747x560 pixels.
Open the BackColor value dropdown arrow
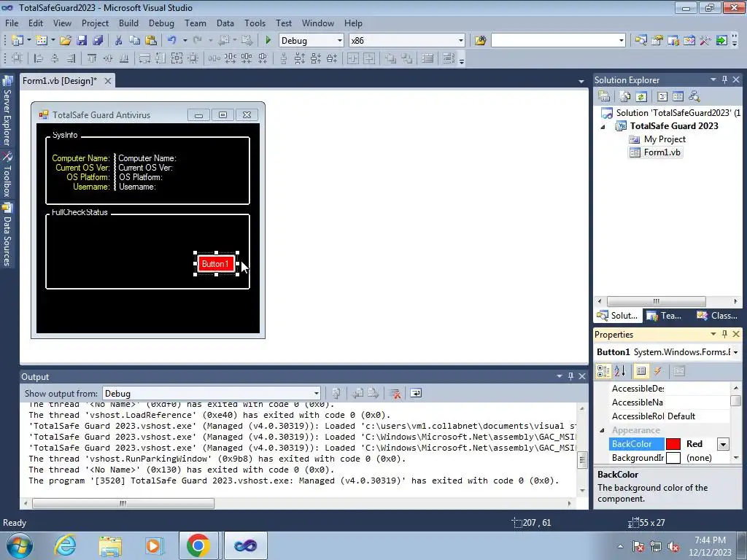[723, 444]
